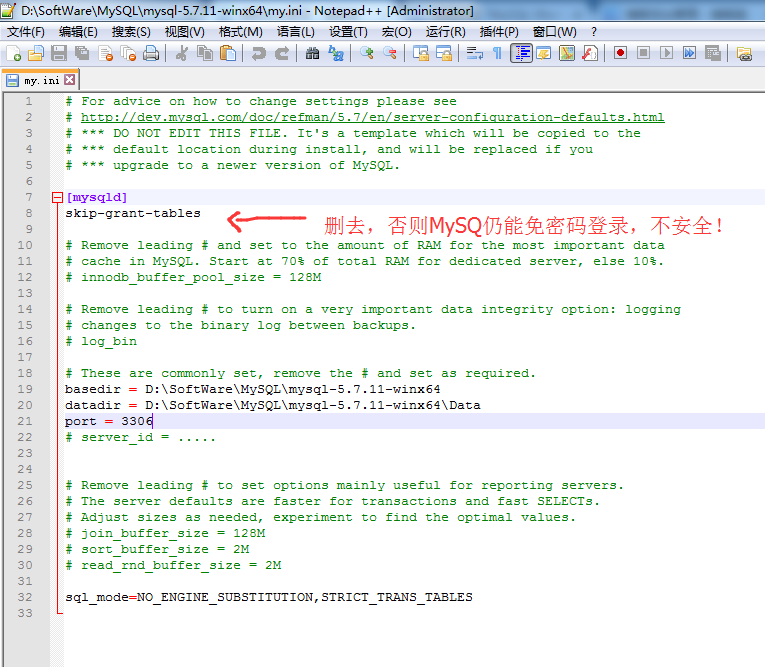The width and height of the screenshot is (765, 667).
Task: Save the file with the floppy icon
Action: (x=59, y=53)
